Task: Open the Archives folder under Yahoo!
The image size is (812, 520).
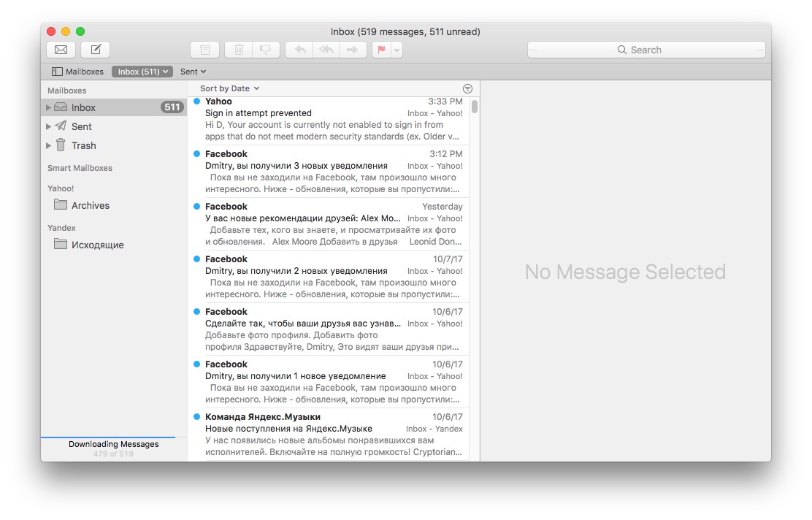Action: pyautogui.click(x=90, y=205)
